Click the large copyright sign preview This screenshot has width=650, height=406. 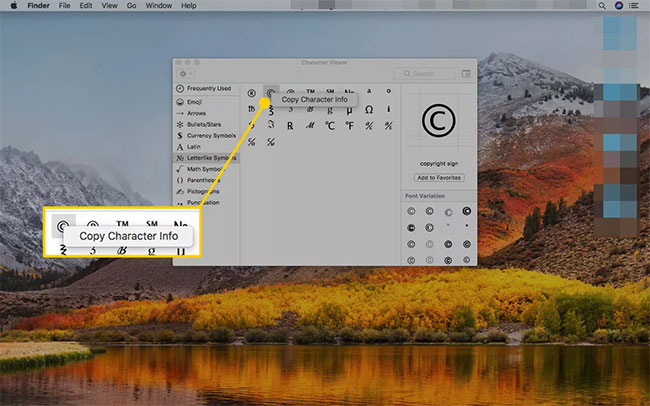click(439, 121)
